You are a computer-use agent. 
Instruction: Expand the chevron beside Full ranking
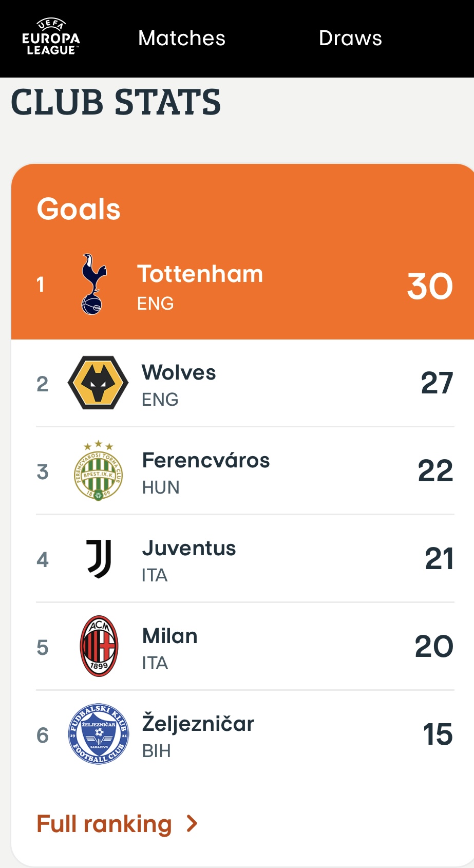(192, 823)
